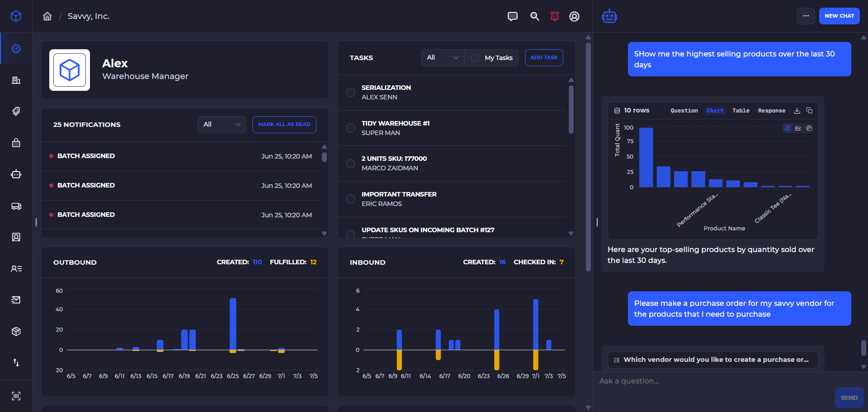This screenshot has width=868, height=412.
Task: Switch chart to pie chart view
Action: (809, 128)
